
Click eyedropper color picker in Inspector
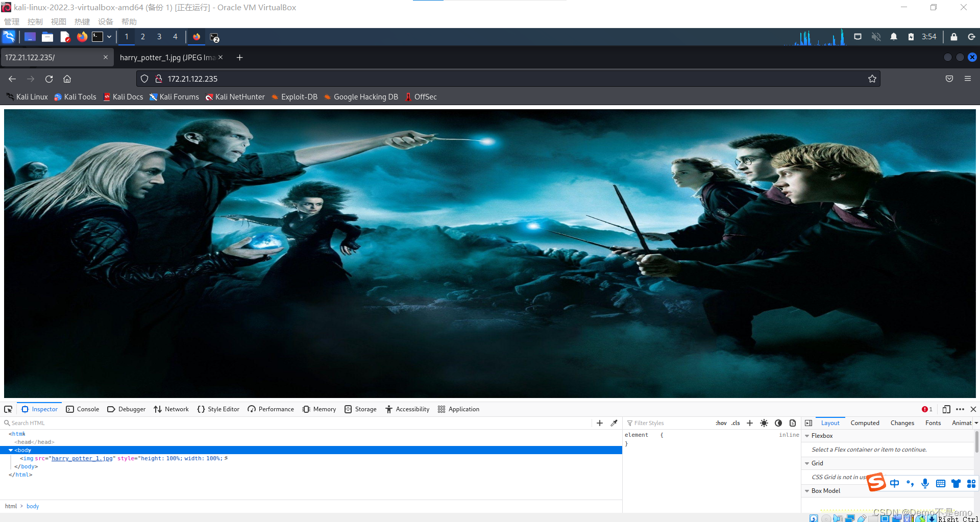tap(614, 423)
